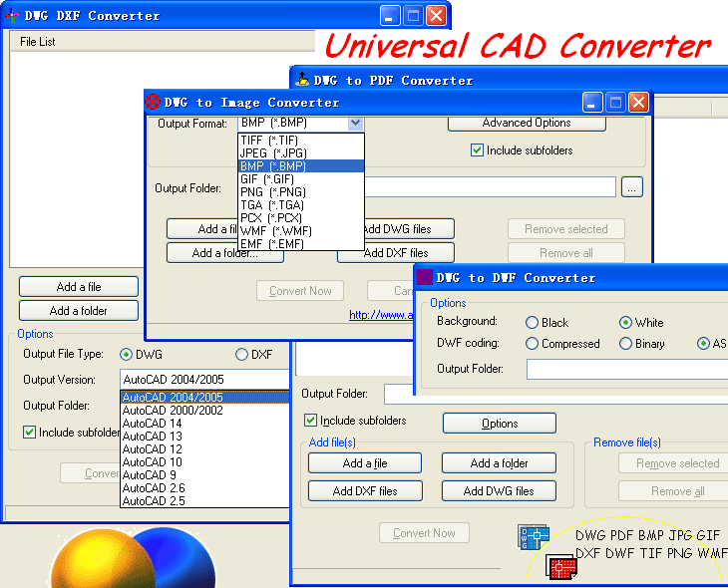Choose Black background radio button
Viewport: 728px width, 588px height.
pyautogui.click(x=532, y=323)
